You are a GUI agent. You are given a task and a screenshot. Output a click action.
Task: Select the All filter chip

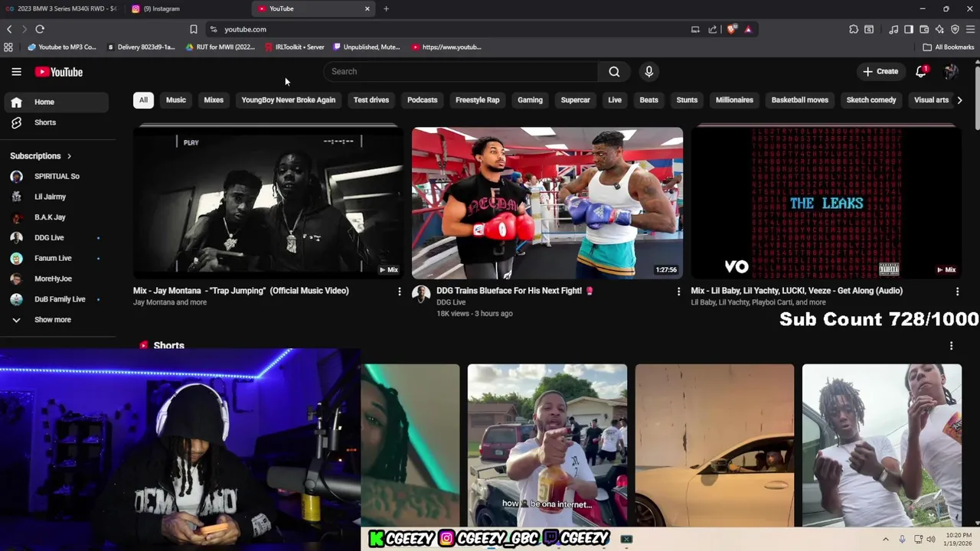tap(143, 100)
